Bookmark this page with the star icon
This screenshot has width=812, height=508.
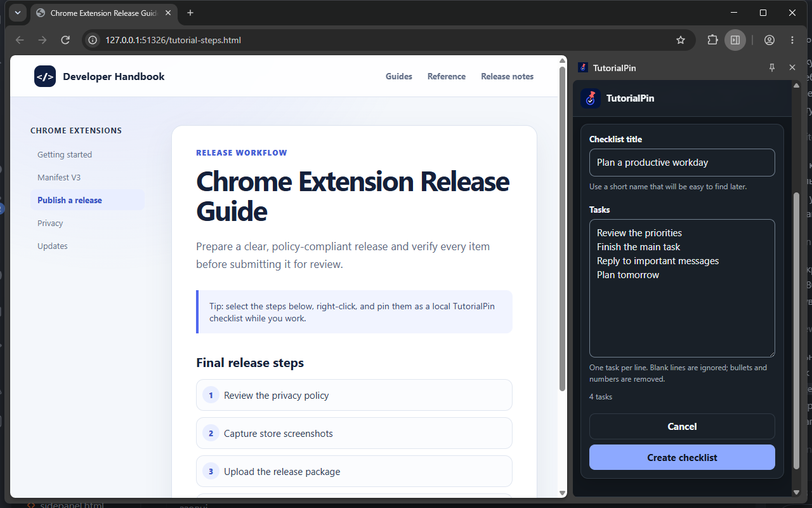(x=681, y=40)
